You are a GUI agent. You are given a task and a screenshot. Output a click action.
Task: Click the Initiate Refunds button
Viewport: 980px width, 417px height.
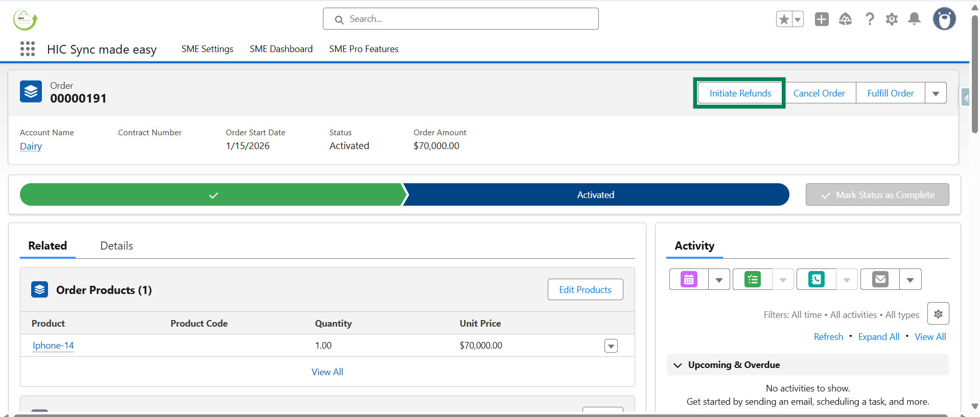740,93
